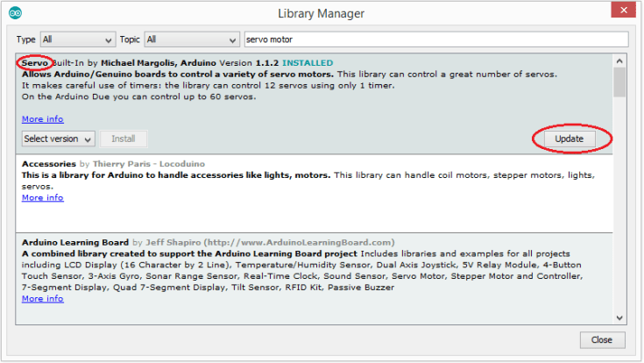Open More info link for Accessories library
The image size is (644, 363).
coord(43,198)
